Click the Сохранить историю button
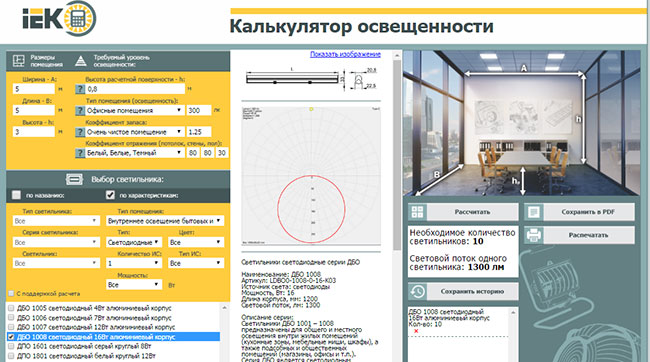The width and height of the screenshot is (650, 362). point(472,292)
